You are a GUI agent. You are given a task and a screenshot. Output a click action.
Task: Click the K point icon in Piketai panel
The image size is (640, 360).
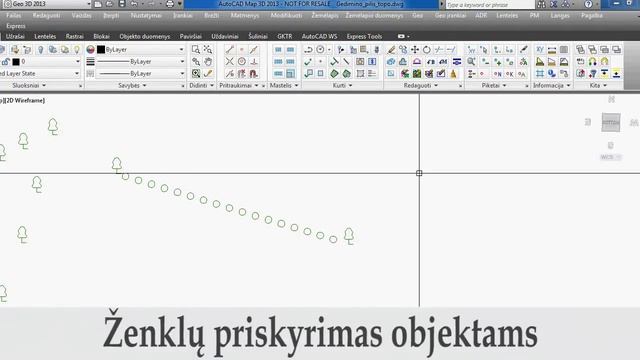click(510, 74)
